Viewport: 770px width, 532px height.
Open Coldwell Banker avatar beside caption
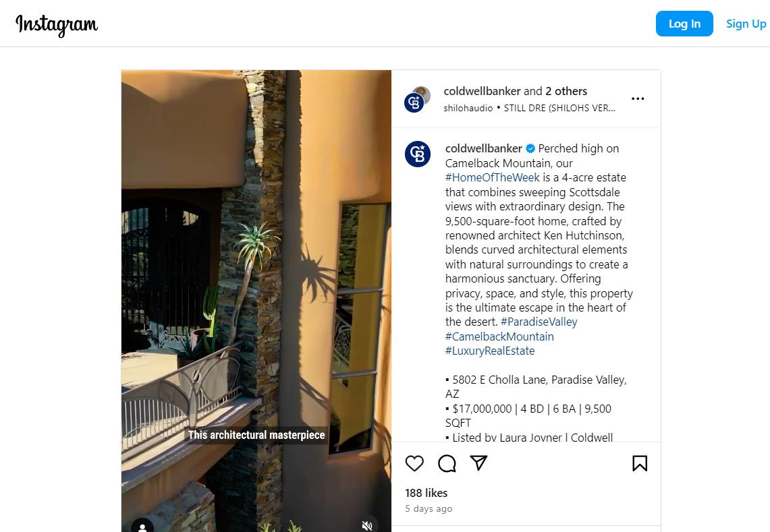(418, 154)
